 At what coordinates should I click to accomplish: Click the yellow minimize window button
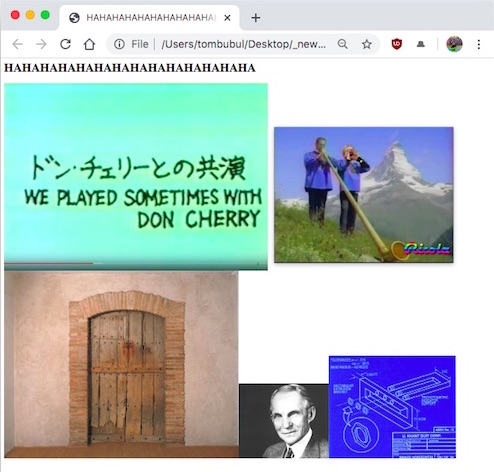(x=30, y=15)
